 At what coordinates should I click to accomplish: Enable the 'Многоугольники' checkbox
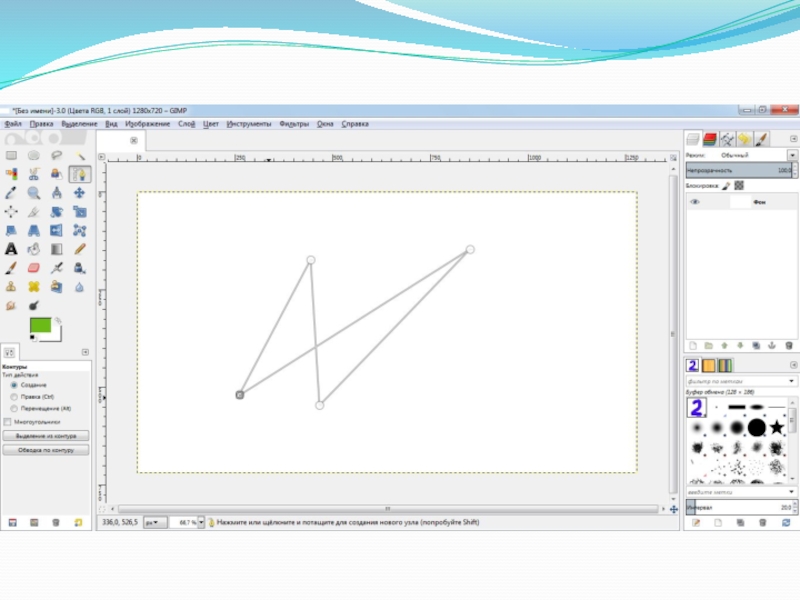click(x=6, y=421)
